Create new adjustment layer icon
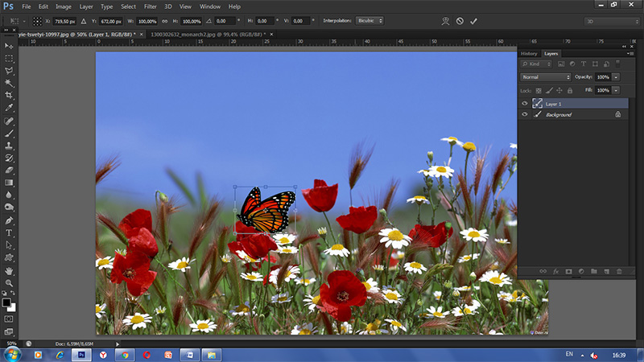 click(581, 271)
